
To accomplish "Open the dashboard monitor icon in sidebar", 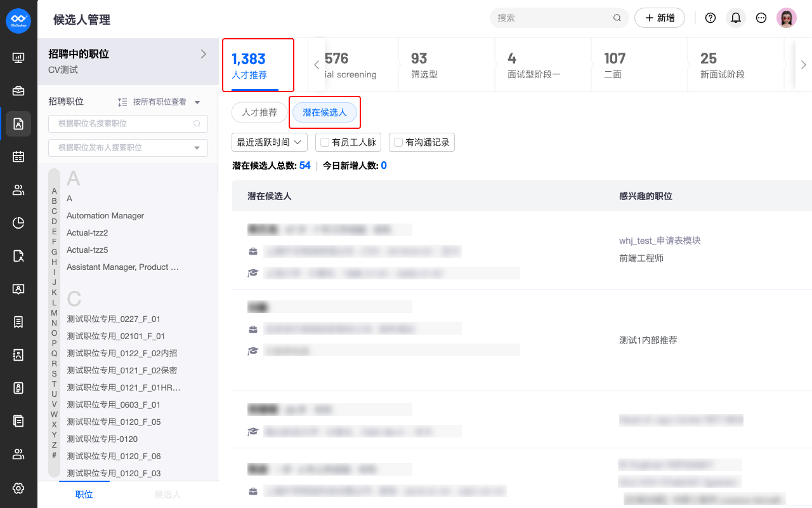I will pos(18,58).
